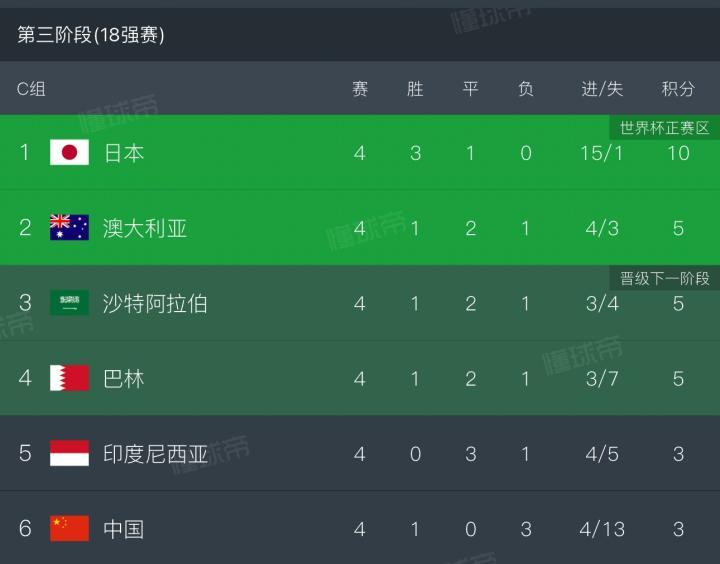The height and width of the screenshot is (564, 720).
Task: Click the China flag icon
Action: [x=69, y=528]
